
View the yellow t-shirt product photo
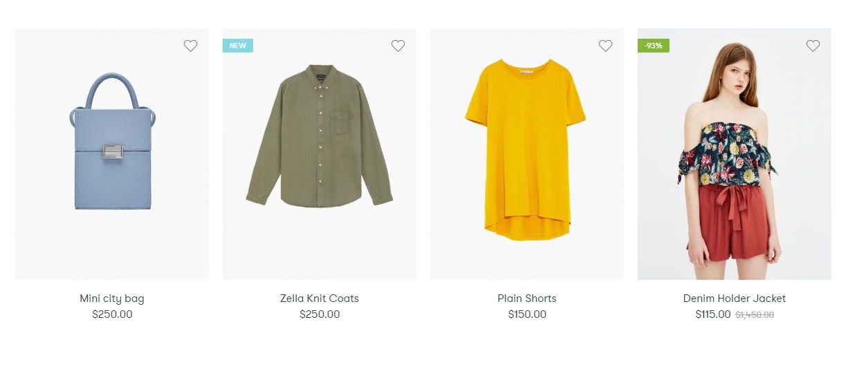point(526,149)
